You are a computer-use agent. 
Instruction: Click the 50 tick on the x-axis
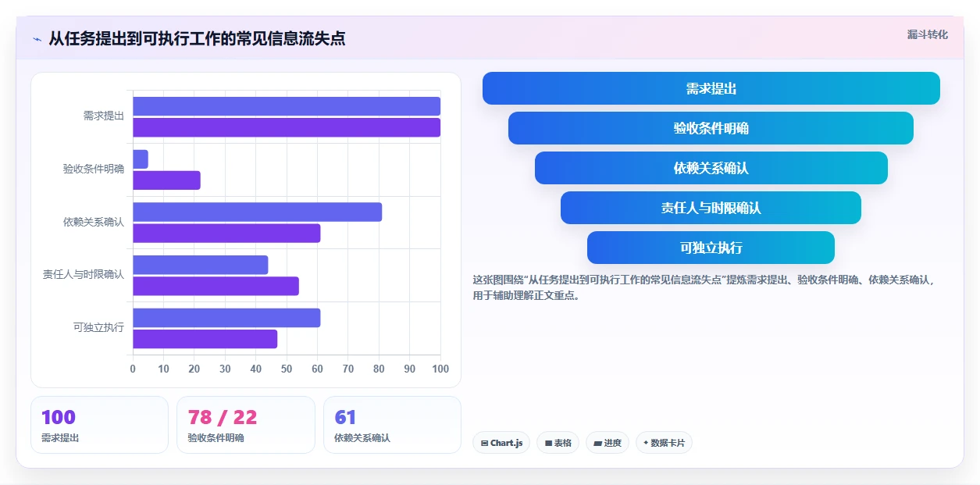coord(287,369)
